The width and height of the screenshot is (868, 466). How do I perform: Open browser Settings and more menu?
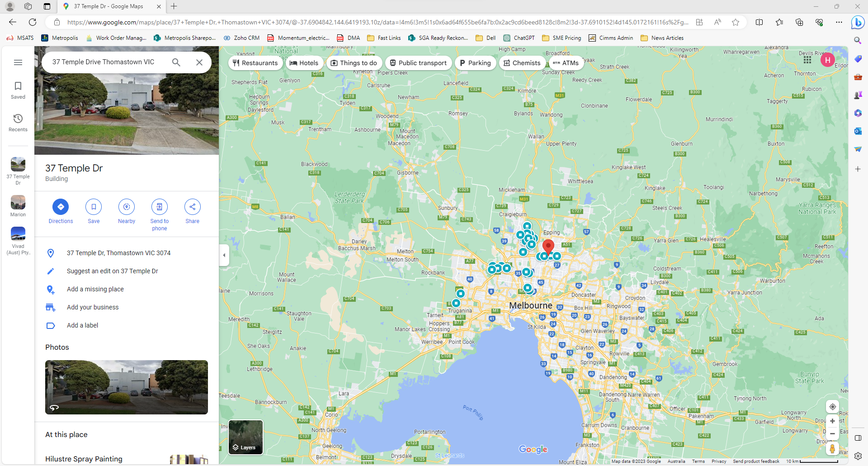click(x=839, y=22)
